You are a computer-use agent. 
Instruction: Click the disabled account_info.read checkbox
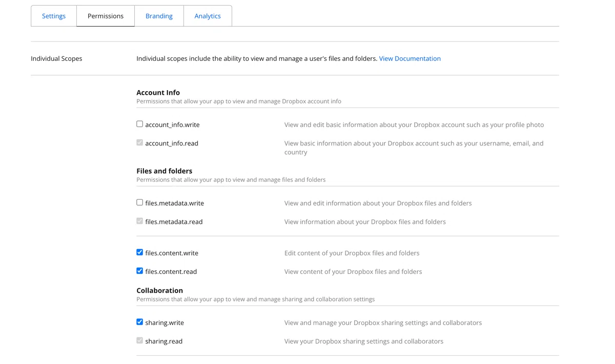click(139, 143)
